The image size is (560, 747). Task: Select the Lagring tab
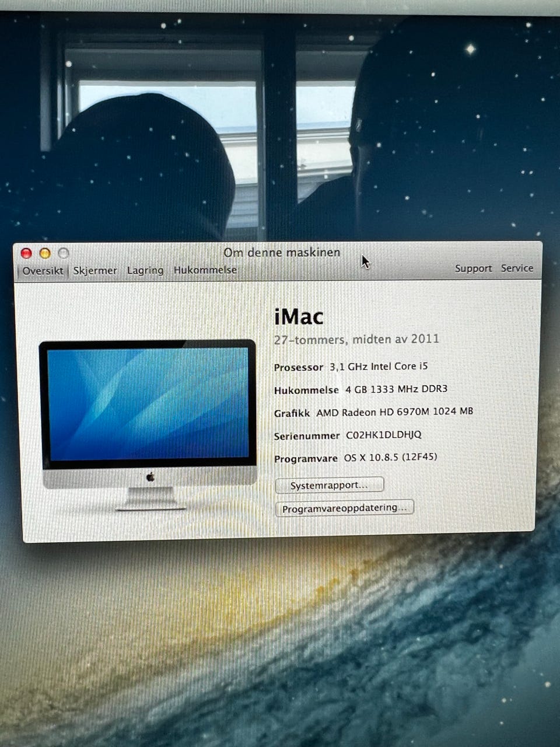(x=145, y=270)
